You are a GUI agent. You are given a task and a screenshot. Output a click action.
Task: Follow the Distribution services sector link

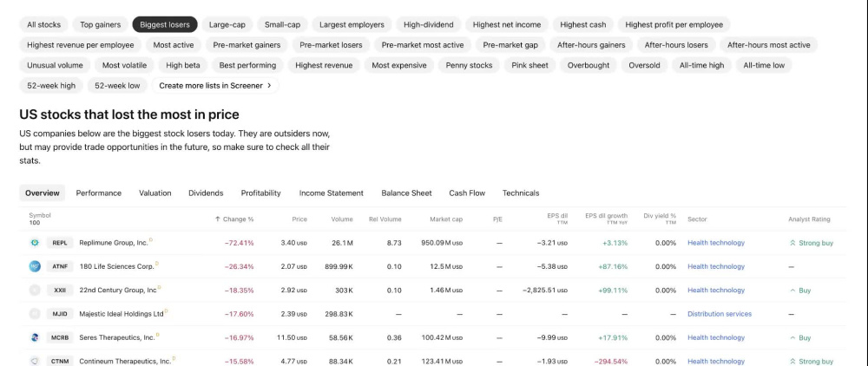[720, 314]
